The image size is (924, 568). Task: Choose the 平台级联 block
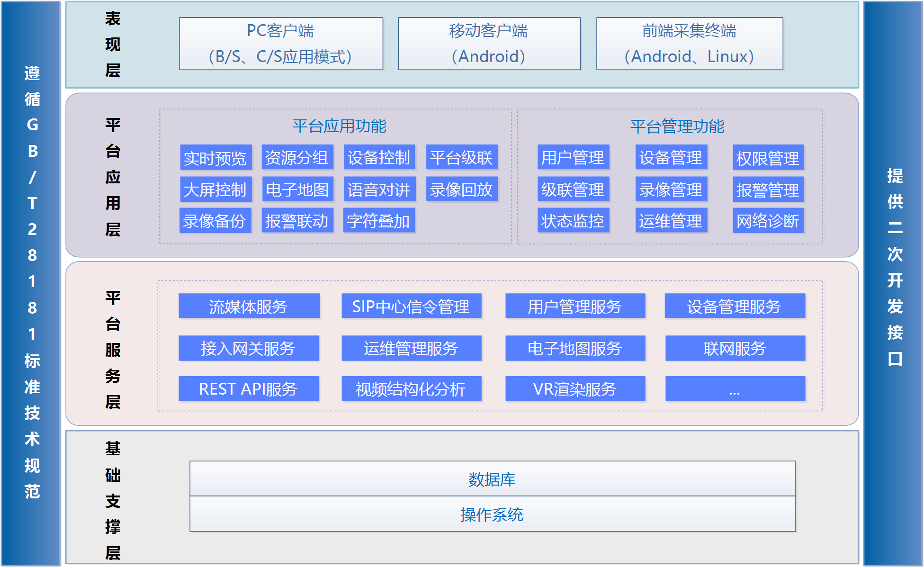pos(462,157)
